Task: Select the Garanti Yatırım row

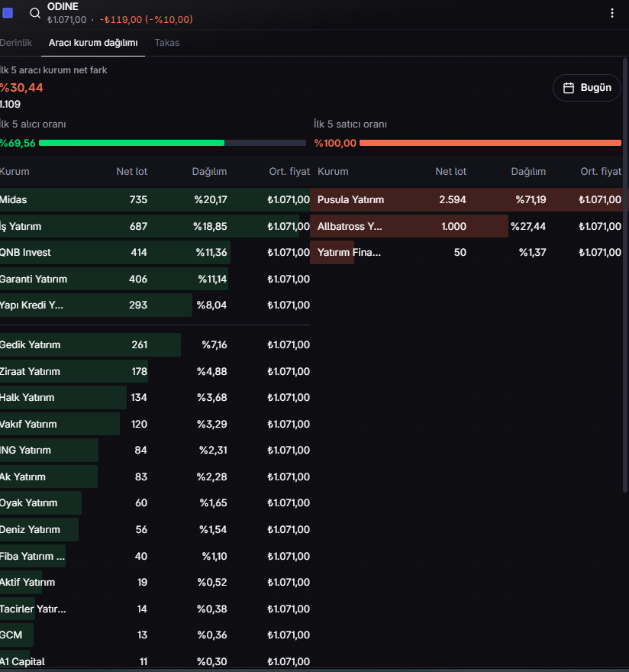Action: click(155, 279)
